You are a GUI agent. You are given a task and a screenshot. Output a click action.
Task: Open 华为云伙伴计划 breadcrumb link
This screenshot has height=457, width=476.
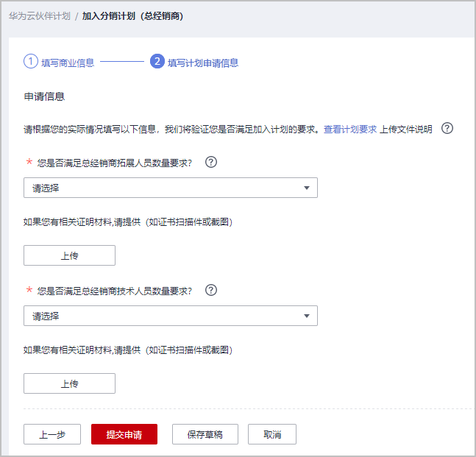[40, 16]
